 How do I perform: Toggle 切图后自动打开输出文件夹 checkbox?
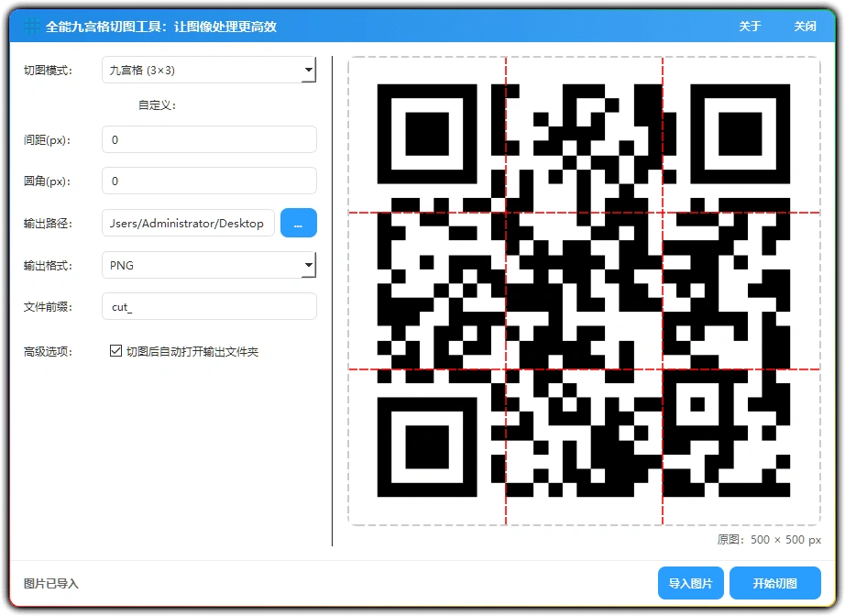(x=115, y=351)
